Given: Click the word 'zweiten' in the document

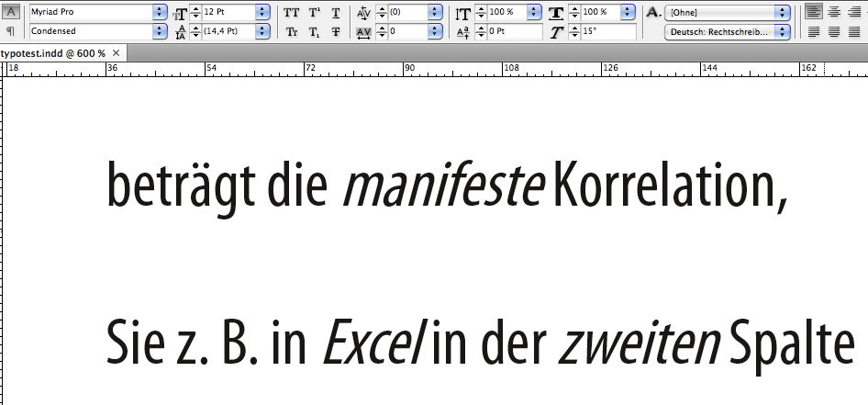Looking at the screenshot, I should (640, 343).
